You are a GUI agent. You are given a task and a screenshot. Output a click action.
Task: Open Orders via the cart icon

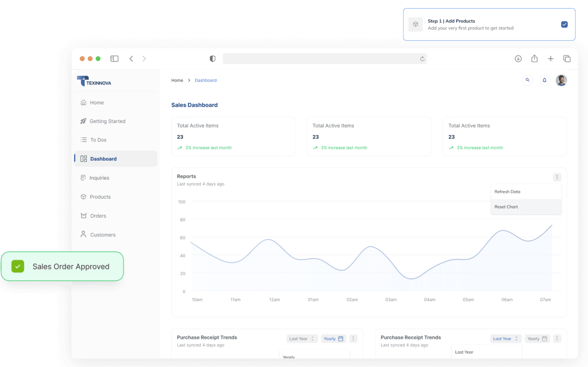click(83, 215)
